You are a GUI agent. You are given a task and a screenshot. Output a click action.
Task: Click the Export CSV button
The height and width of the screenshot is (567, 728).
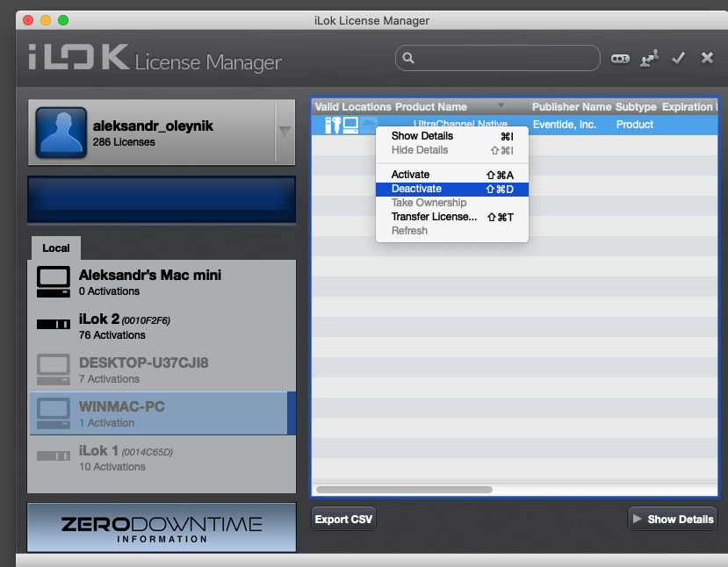[x=343, y=519]
